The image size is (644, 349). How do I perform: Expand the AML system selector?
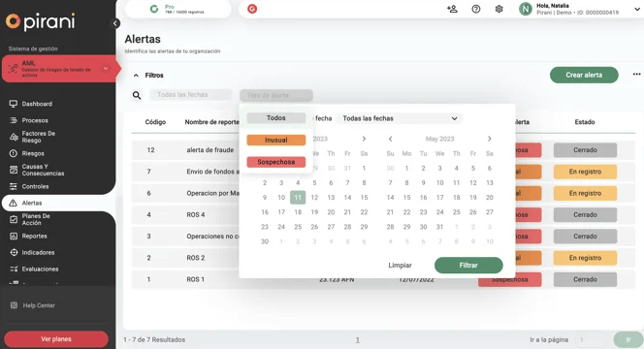click(x=106, y=69)
